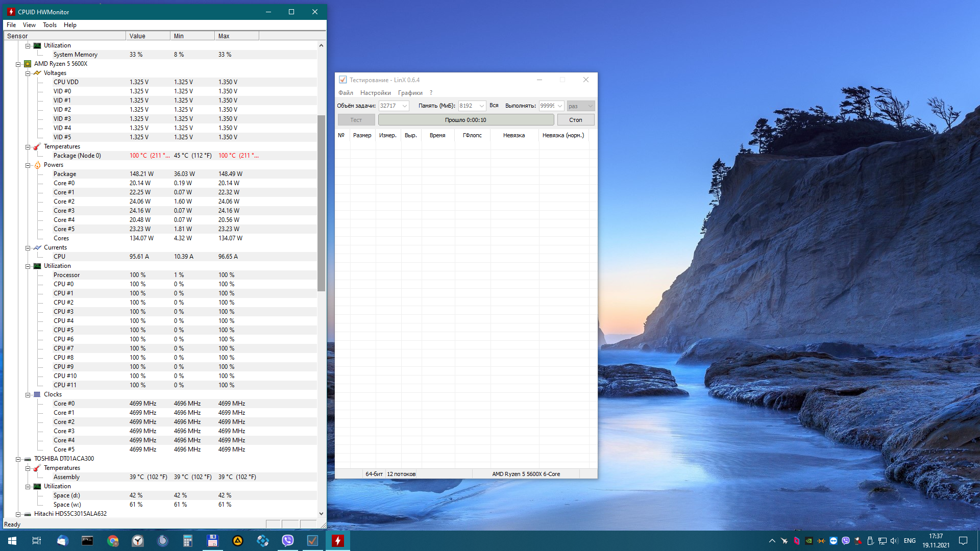Open the Объём задачи dropdown
This screenshot has width=980, height=551.
click(405, 106)
